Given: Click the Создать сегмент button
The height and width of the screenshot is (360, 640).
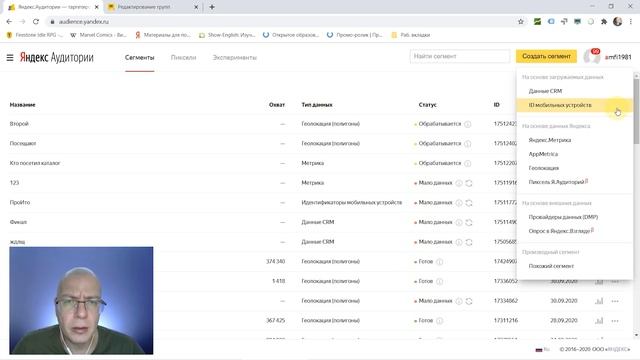Looking at the screenshot, I should [x=546, y=56].
